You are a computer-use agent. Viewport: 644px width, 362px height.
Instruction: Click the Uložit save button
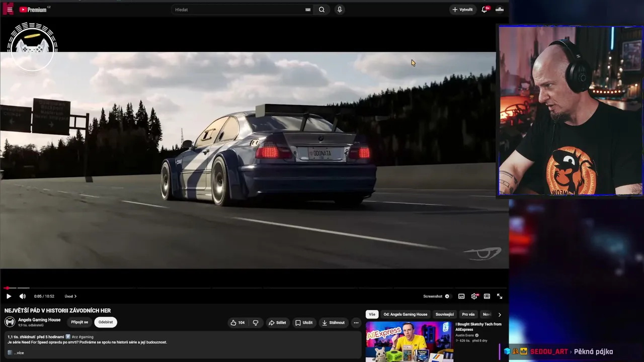tap(304, 323)
